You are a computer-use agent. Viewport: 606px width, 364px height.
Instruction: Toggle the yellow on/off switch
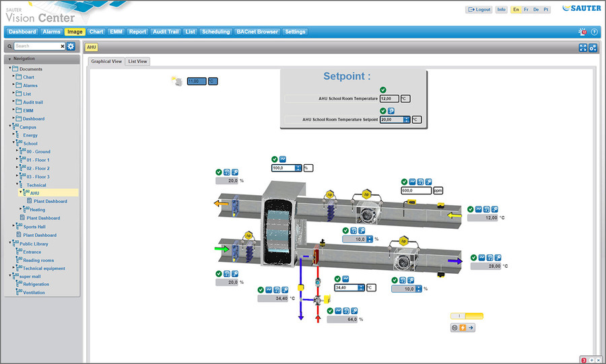pos(467,316)
